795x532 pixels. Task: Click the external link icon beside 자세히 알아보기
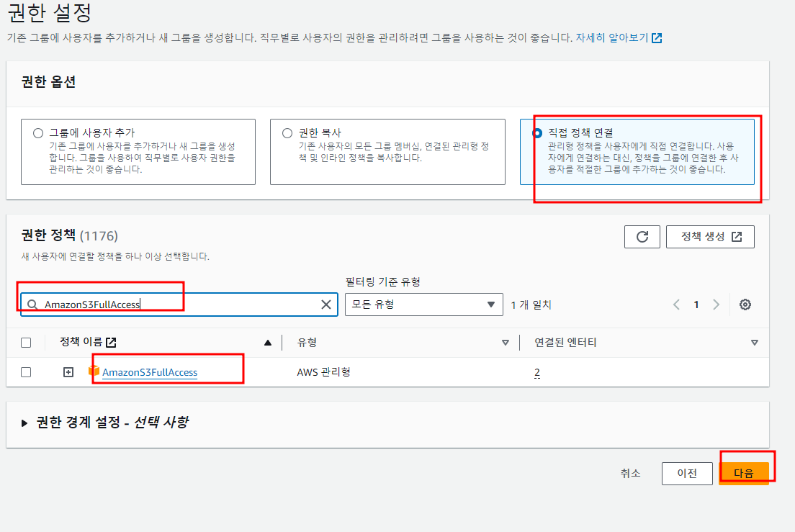[x=657, y=38]
